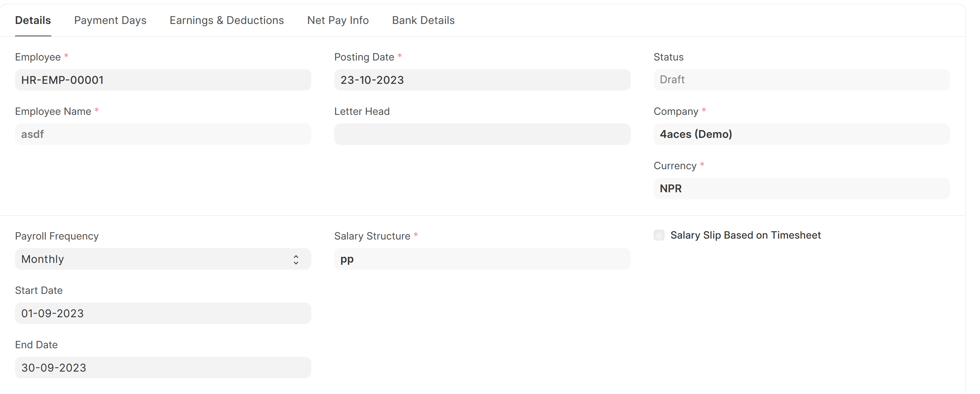Click the Payroll Frequency stepper chevrons
The height and width of the screenshot is (394, 980).
pyautogui.click(x=296, y=259)
